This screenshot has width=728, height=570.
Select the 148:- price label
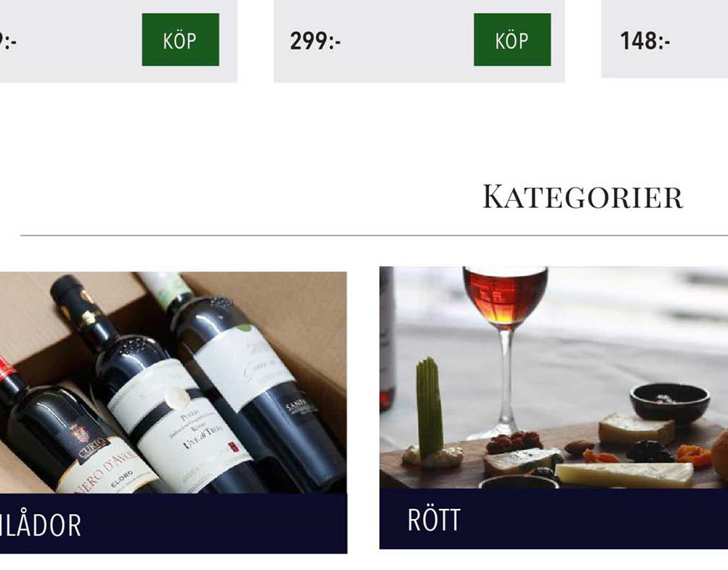click(x=645, y=41)
